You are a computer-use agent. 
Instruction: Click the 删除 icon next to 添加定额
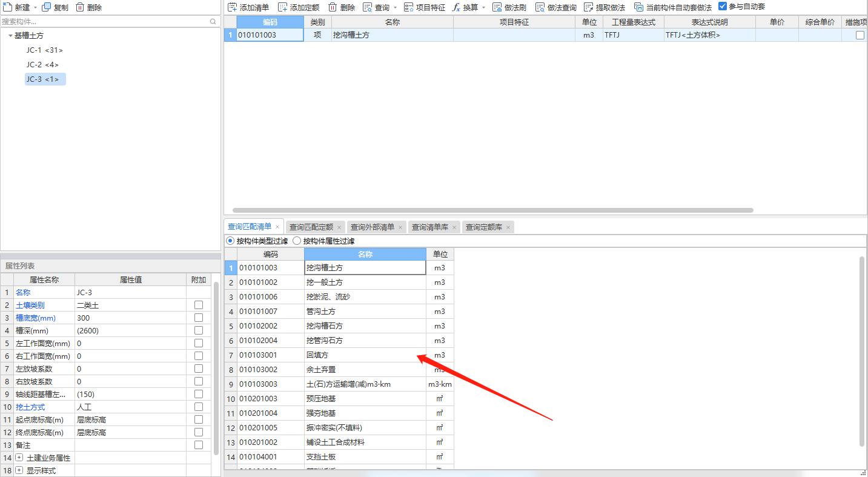pos(333,7)
